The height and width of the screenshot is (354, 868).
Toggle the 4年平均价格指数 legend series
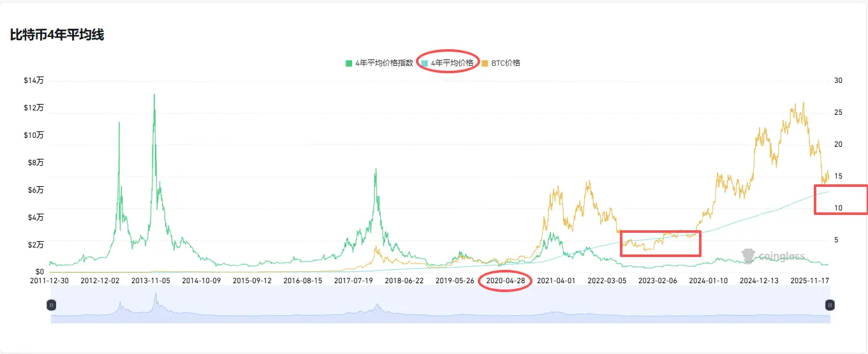pyautogui.click(x=379, y=63)
